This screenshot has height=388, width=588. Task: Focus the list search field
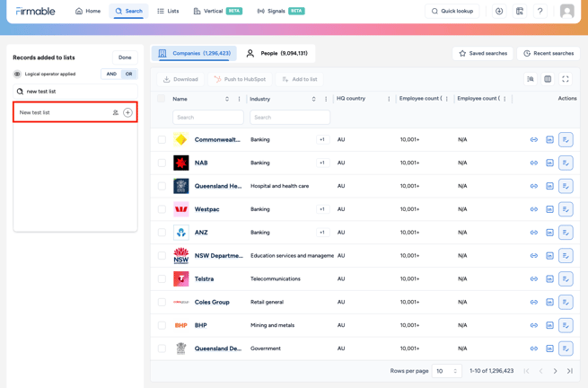[75, 92]
